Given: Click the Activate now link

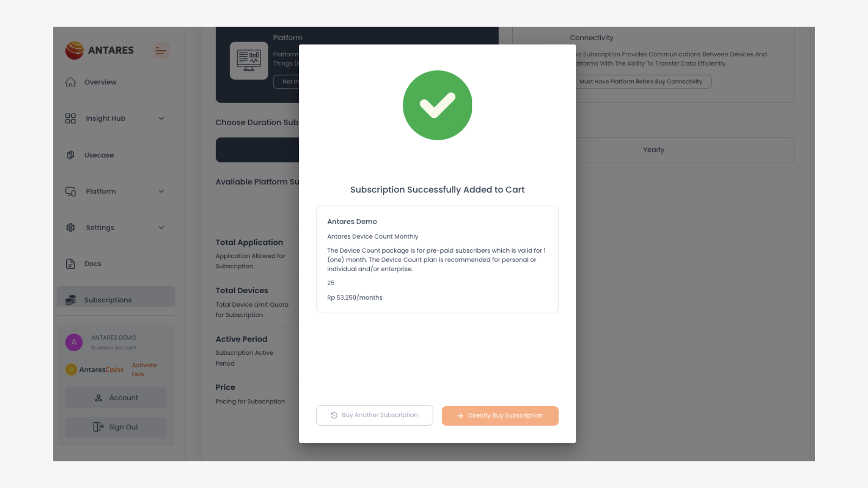Looking at the screenshot, I should 144,370.
